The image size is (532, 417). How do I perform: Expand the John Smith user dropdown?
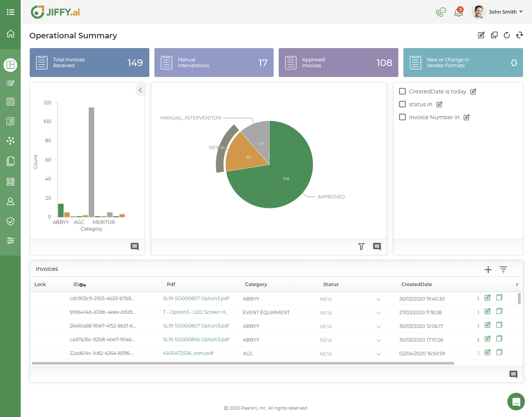tap(521, 12)
